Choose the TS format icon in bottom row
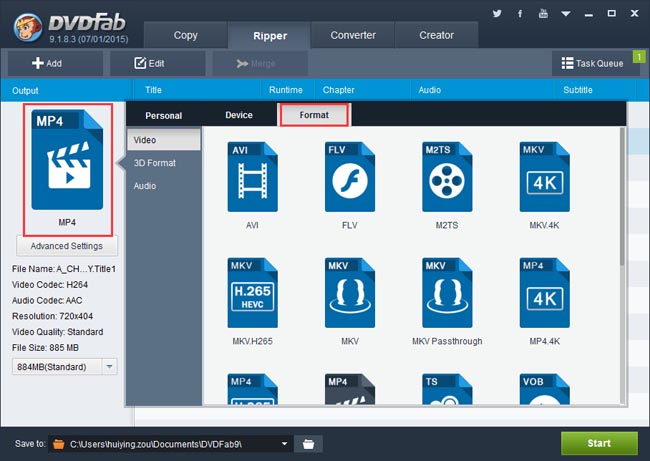Screen dimensions: 650x461 pyautogui.click(x=447, y=389)
